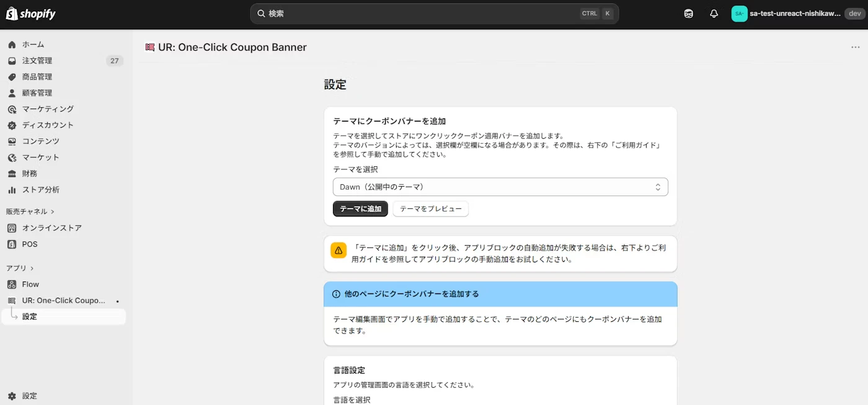Screen dimensions: 868x405
Task: Click the search magnifier icon
Action: tap(261, 14)
